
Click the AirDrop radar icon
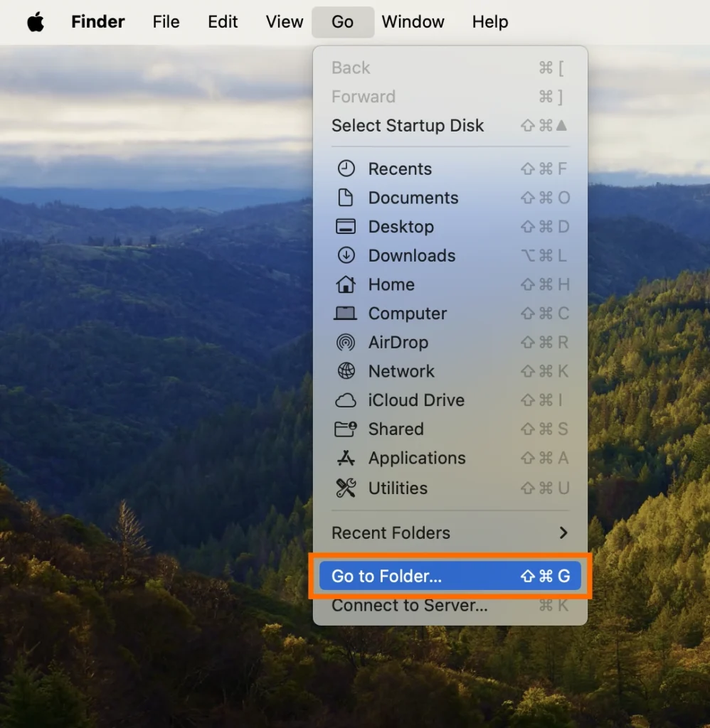[346, 342]
